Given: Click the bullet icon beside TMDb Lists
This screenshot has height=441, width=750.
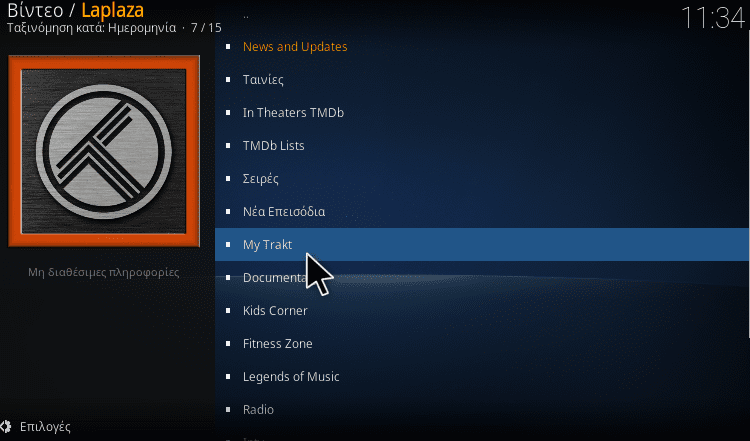Looking at the screenshot, I should tap(228, 145).
